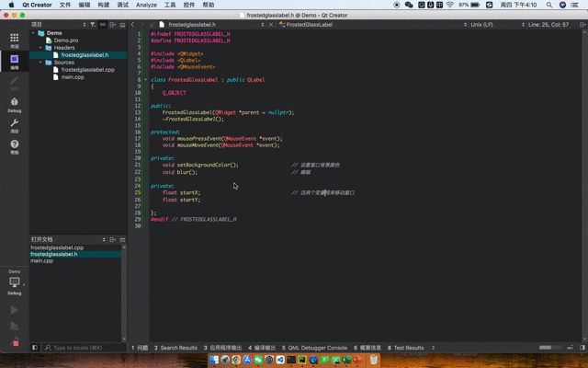Click the filter tree icon in Projects panel
The image size is (588, 368).
[x=91, y=25]
